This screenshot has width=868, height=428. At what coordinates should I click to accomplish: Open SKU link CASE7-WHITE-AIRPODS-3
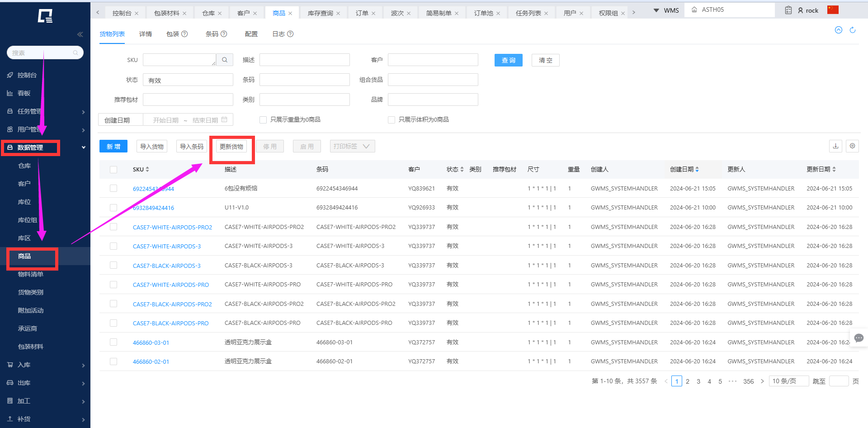167,246
